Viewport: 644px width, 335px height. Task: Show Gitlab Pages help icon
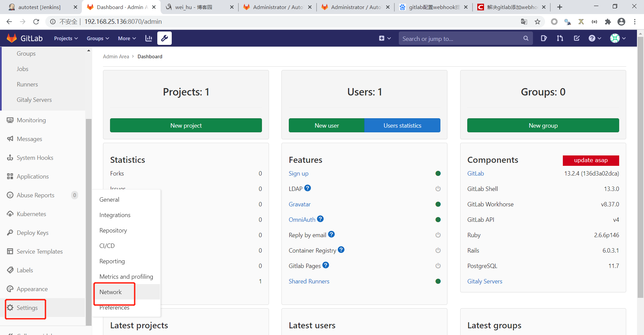326,265
